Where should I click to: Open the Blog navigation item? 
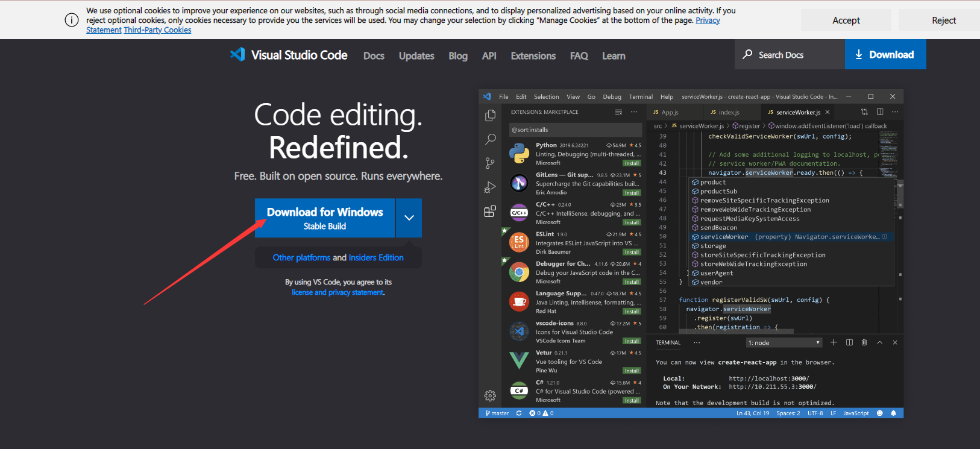pyautogui.click(x=458, y=55)
